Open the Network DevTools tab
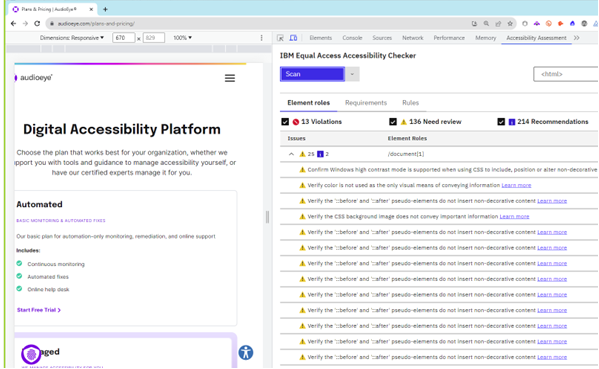This screenshot has width=599, height=369. 413,38
